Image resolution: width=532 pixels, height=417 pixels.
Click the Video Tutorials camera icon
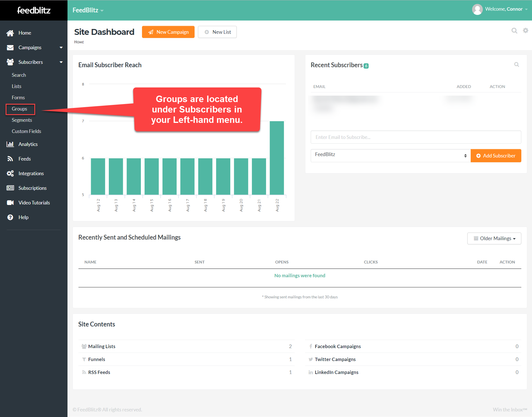10,203
